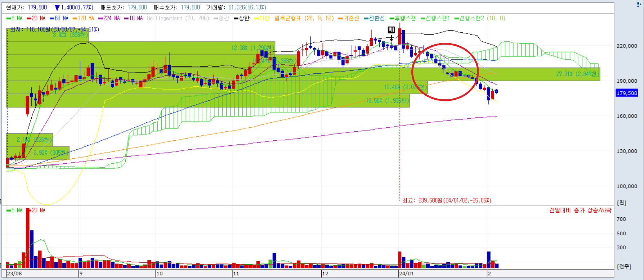The width and height of the screenshot is (644, 280).
Task: Click the 2.92% (305천) volume profile label
Action: [x=51, y=153]
